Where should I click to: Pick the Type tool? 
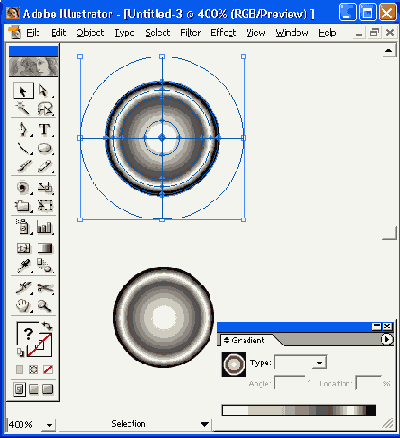44,129
